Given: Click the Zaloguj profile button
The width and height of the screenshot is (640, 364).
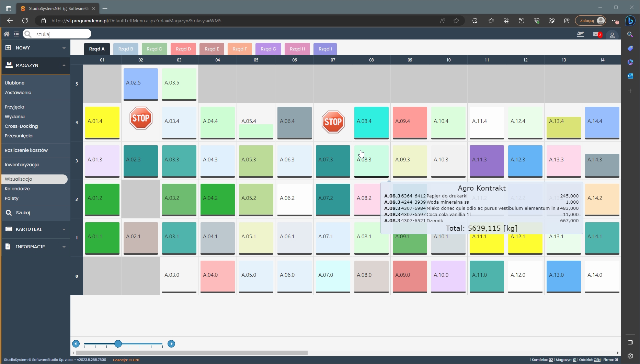Looking at the screenshot, I should click(591, 21).
